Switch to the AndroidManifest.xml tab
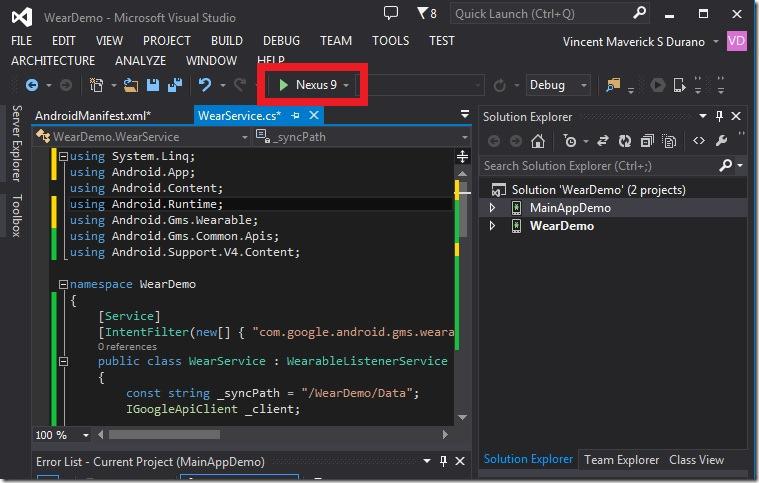This screenshot has height=483, width=759. click(x=93, y=116)
